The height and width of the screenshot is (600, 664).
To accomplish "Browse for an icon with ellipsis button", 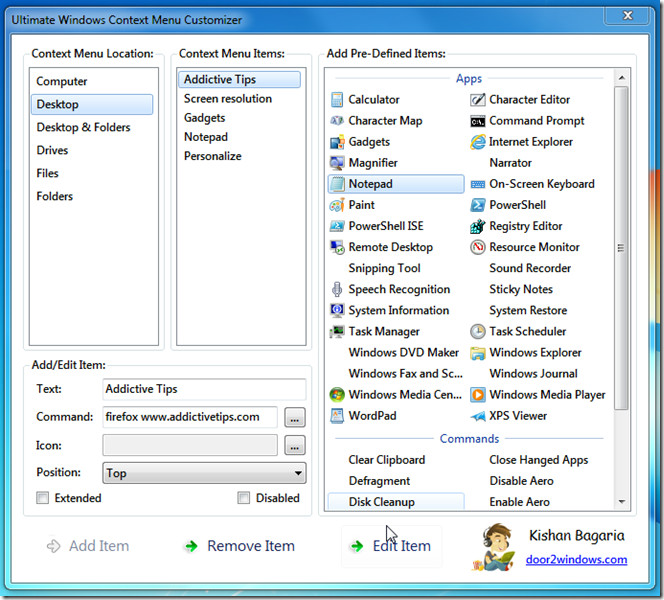I will pyautogui.click(x=295, y=445).
